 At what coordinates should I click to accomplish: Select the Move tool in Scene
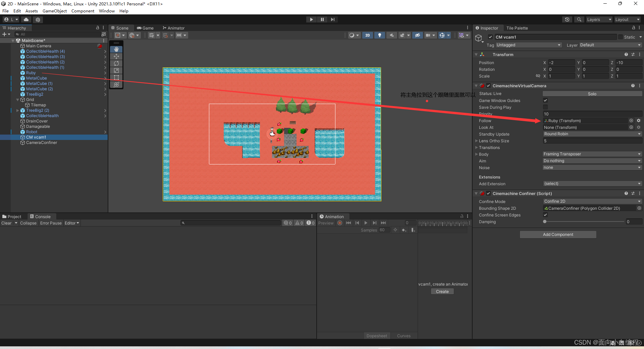[x=116, y=56]
